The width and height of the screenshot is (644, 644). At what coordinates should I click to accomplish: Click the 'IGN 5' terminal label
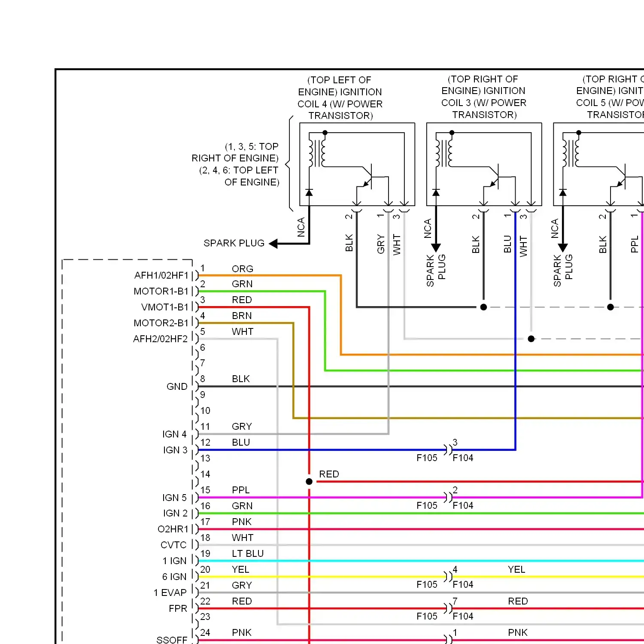click(174, 498)
